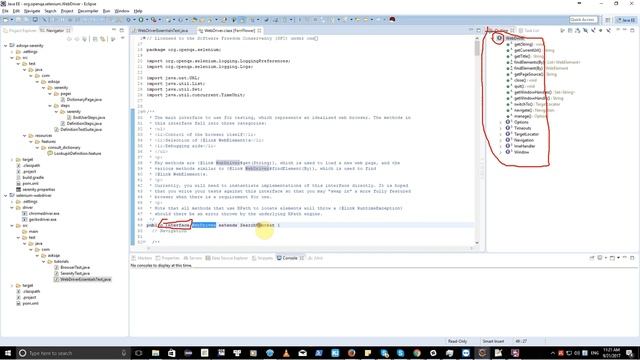
Task: Toggle Link with Editor in Navigator toolbar
Action: click(103, 39)
